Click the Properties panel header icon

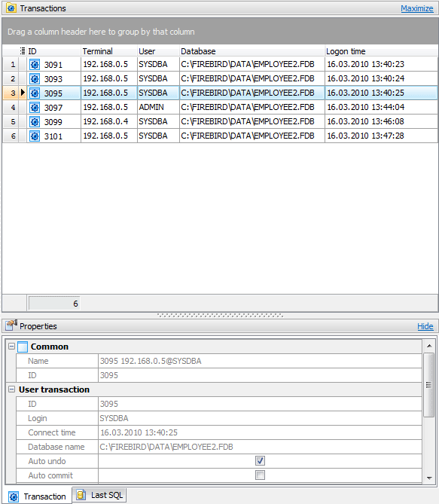coord(11,325)
